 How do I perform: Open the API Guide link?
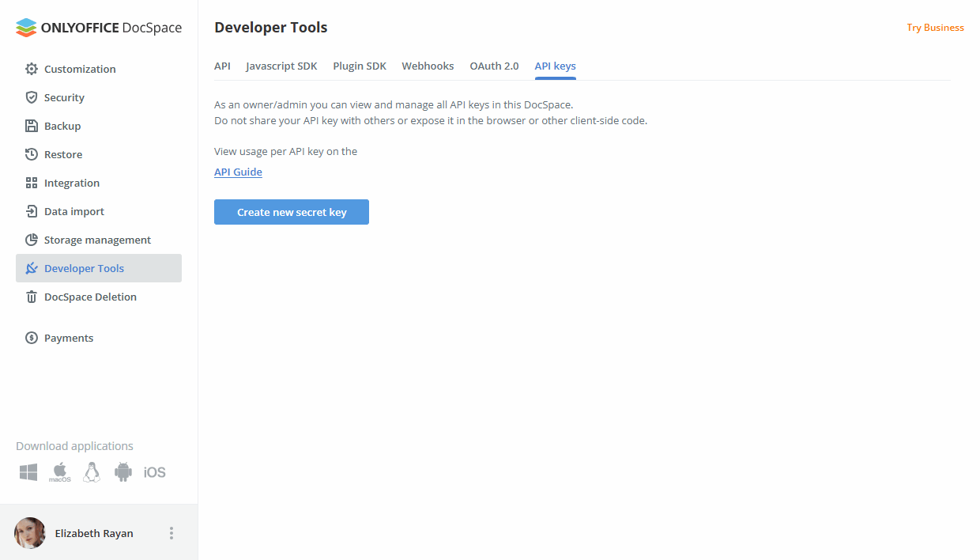(238, 172)
